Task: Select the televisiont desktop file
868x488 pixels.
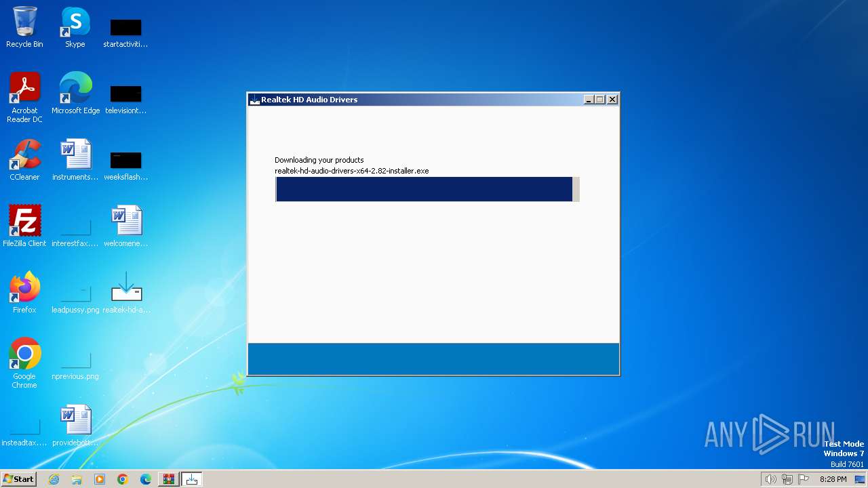Action: (125, 99)
